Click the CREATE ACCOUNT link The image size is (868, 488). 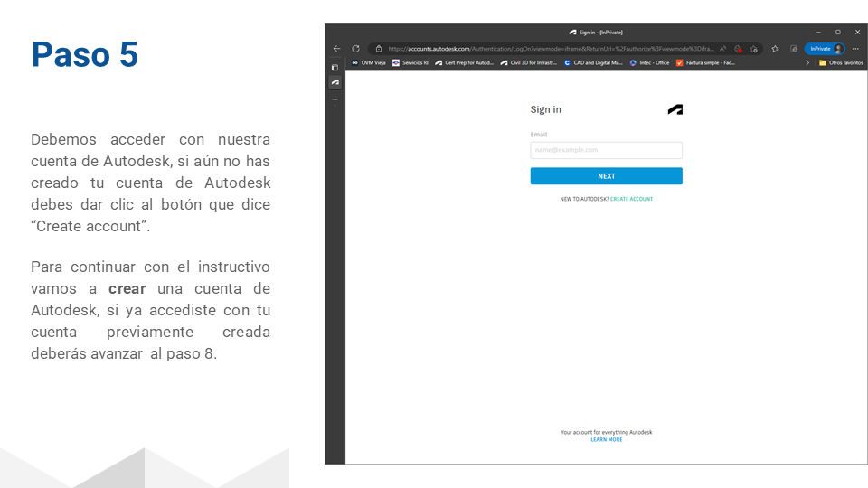pos(632,199)
